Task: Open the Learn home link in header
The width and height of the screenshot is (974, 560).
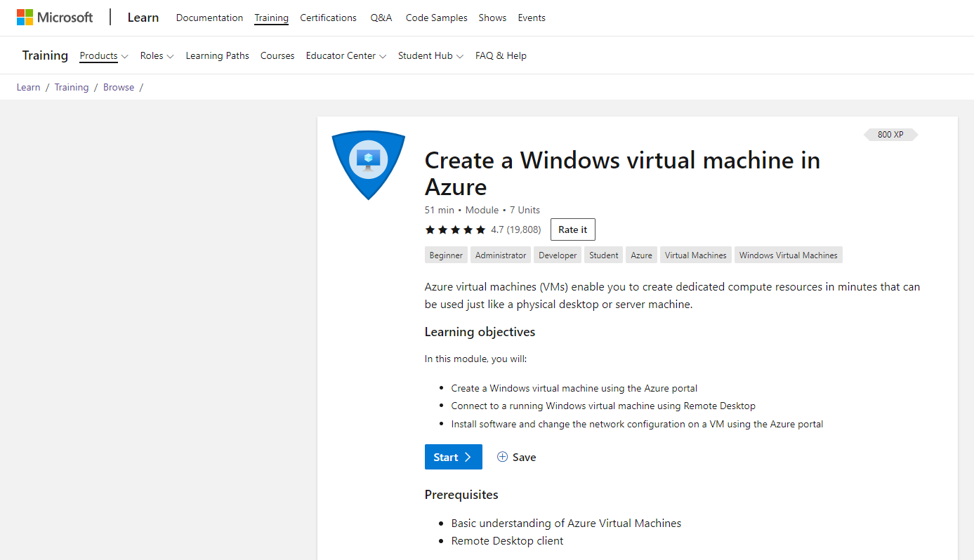Action: coord(143,18)
